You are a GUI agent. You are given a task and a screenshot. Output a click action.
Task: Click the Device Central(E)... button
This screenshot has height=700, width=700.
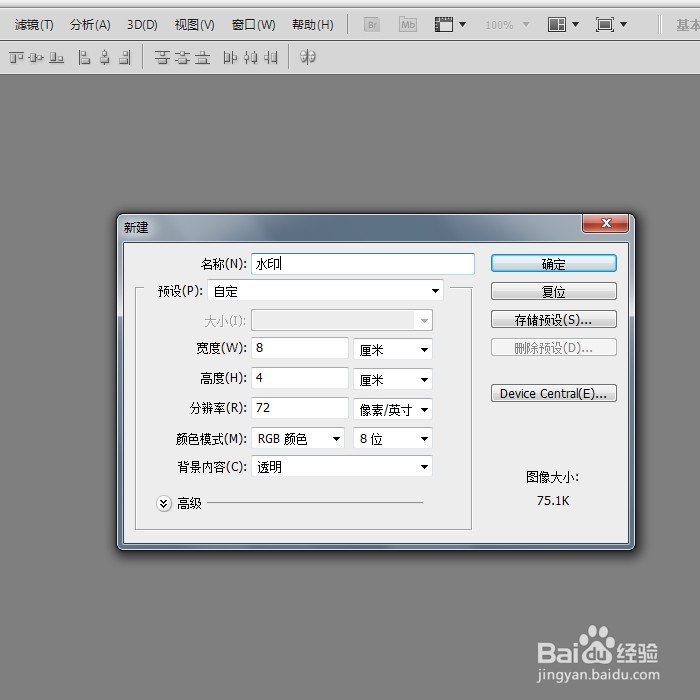point(554,393)
